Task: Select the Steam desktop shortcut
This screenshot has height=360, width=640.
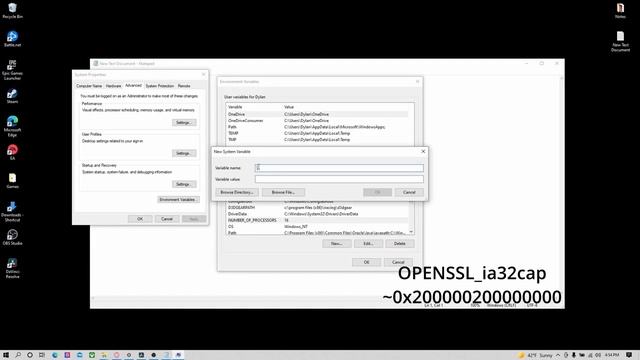Action: pos(12,96)
